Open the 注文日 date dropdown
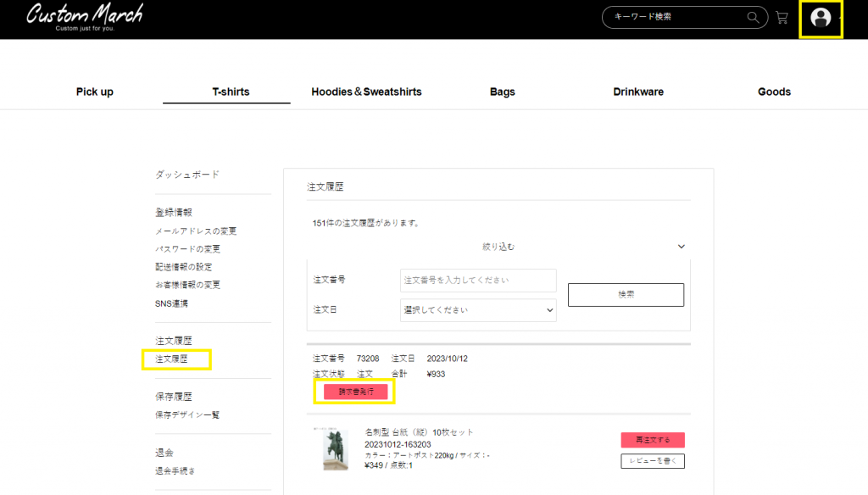868x495 pixels. click(478, 310)
